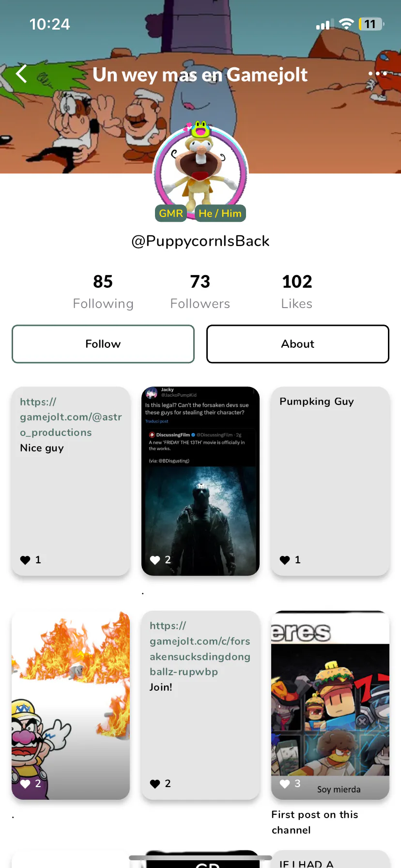Screen dimensions: 401x868
Task: Tap the He / Him pronoun badge
Action: [220, 213]
